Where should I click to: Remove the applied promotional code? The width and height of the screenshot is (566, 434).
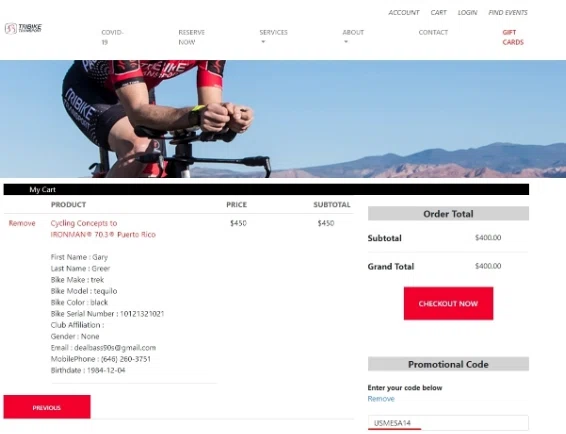[381, 399]
